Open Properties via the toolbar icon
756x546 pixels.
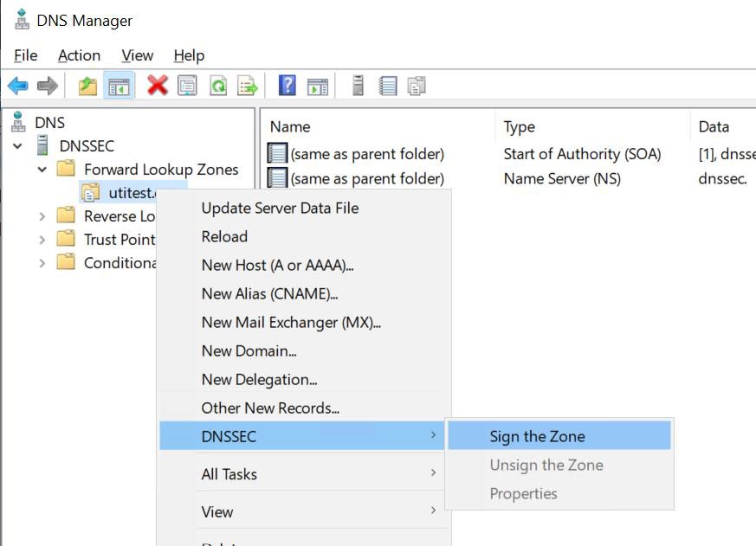pyautogui.click(x=187, y=86)
